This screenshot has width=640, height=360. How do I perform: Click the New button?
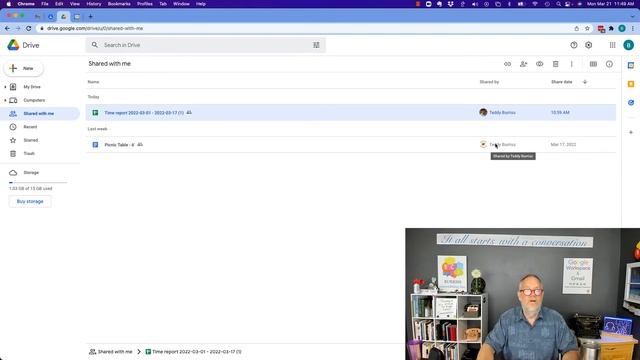(x=24, y=68)
